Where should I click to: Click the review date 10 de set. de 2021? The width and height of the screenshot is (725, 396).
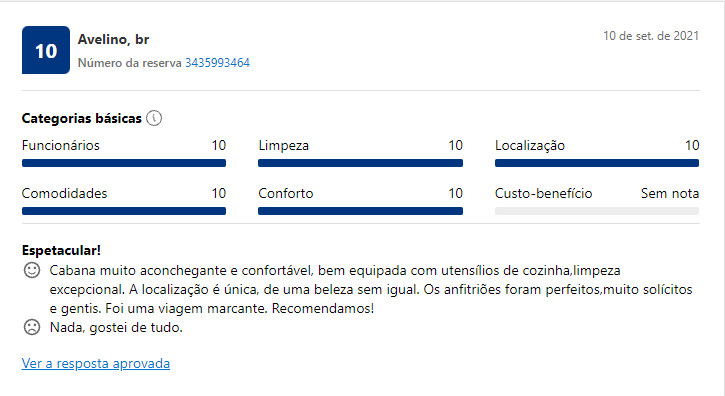coord(651,36)
